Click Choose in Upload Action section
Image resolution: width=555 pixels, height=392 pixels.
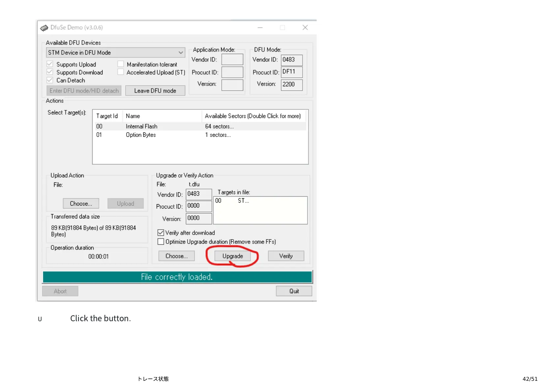(x=81, y=204)
